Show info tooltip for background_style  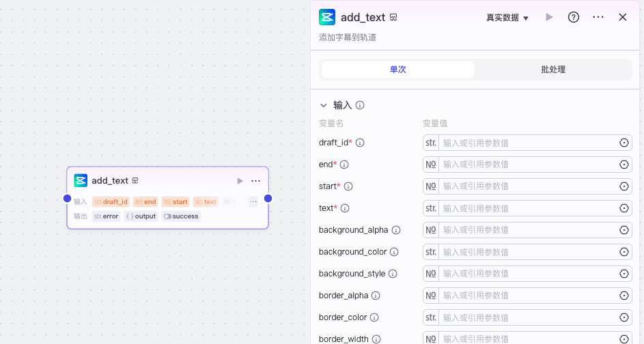(393, 274)
